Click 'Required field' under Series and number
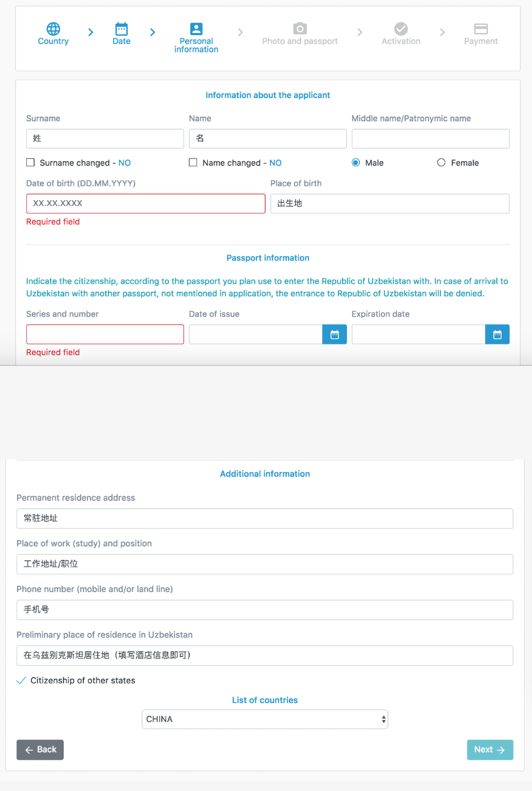 [53, 353]
